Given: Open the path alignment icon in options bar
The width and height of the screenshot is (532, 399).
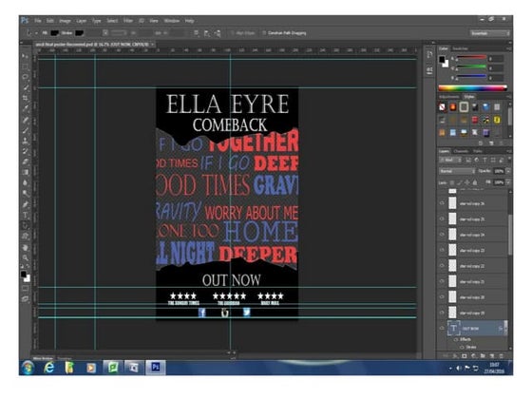Looking at the screenshot, I should 207,33.
